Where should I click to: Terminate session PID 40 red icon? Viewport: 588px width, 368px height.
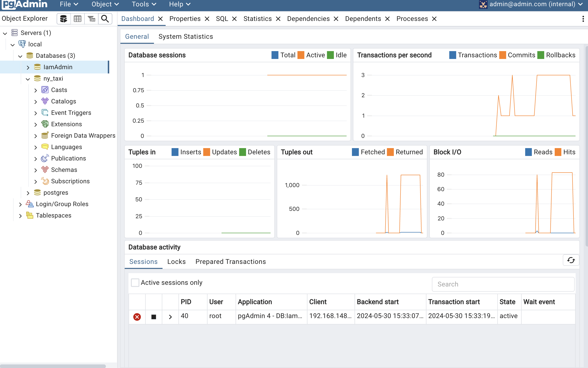[137, 317]
